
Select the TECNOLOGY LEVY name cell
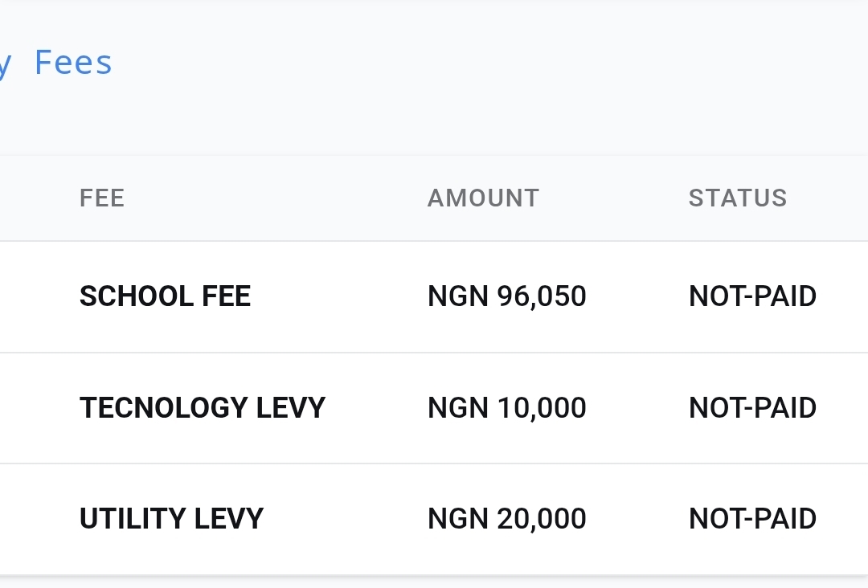point(202,407)
